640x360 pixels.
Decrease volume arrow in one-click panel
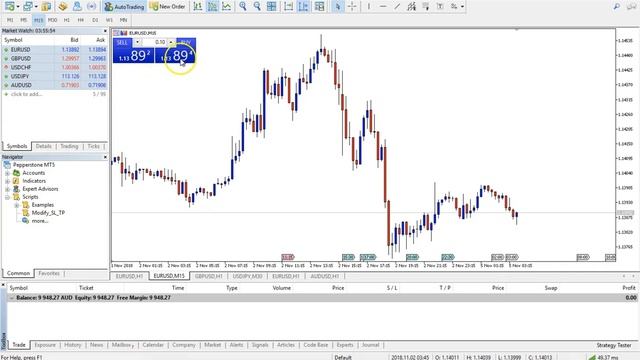[x=137, y=42]
